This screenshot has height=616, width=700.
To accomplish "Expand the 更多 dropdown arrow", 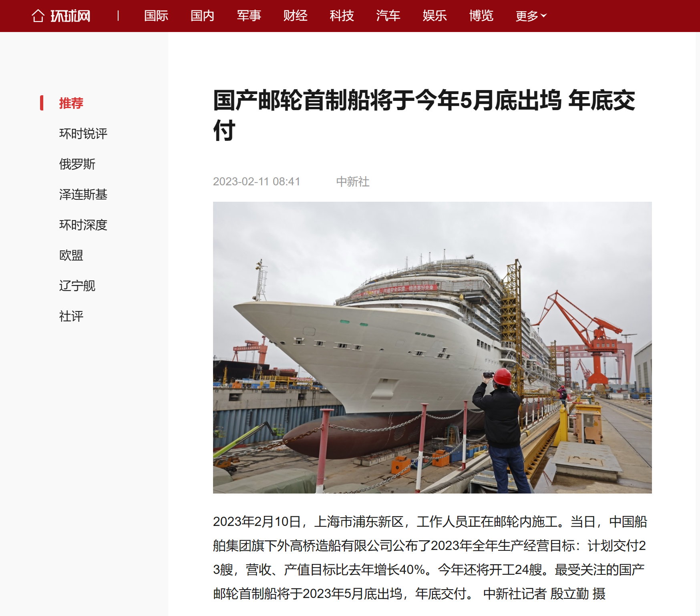I will pos(543,16).
